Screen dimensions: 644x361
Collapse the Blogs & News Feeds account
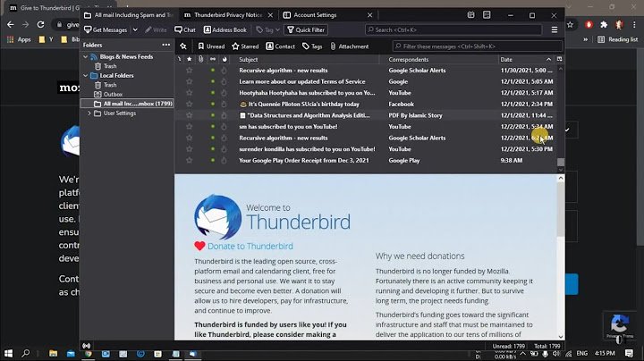coord(86,56)
